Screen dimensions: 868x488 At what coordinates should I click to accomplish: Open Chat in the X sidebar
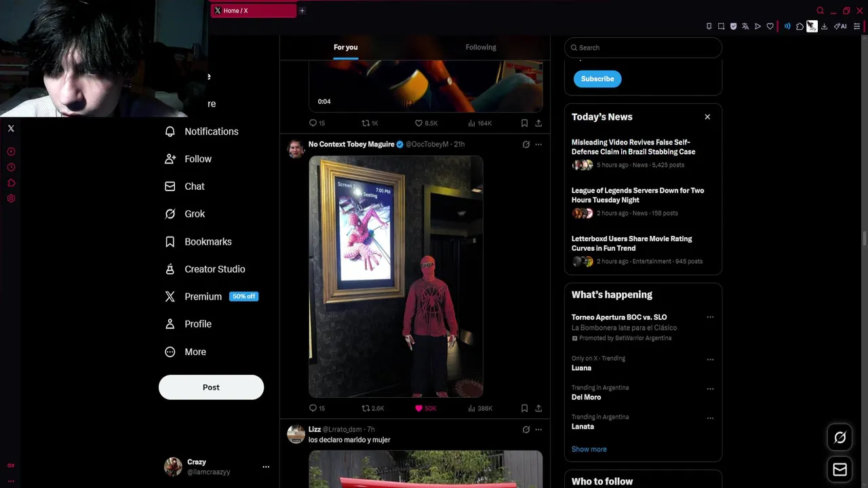[184, 186]
